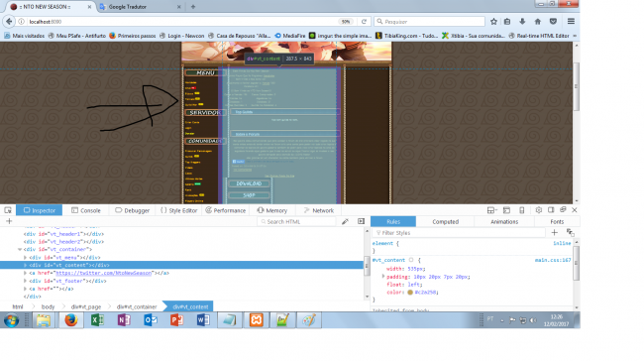Open the Pocket icon in toolbar
This screenshot has width=644, height=361.
click(x=553, y=22)
